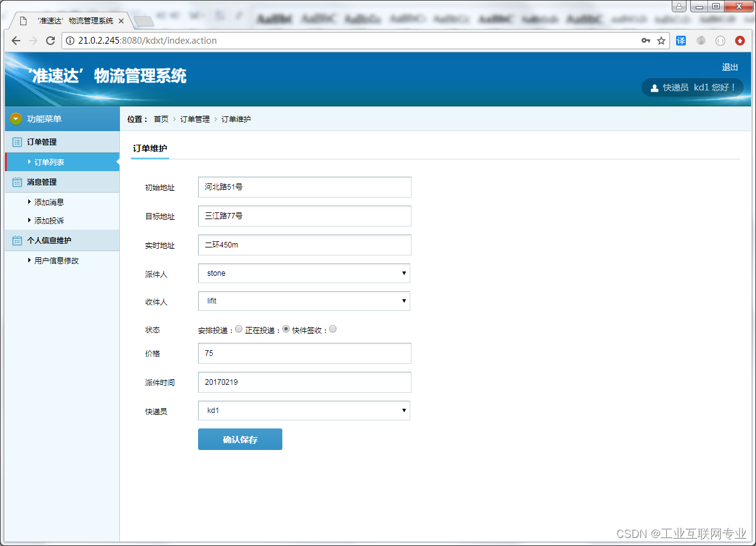This screenshot has width=756, height=546.
Task: Click the 订单维护 breadcrumb link
Action: pyautogui.click(x=236, y=119)
